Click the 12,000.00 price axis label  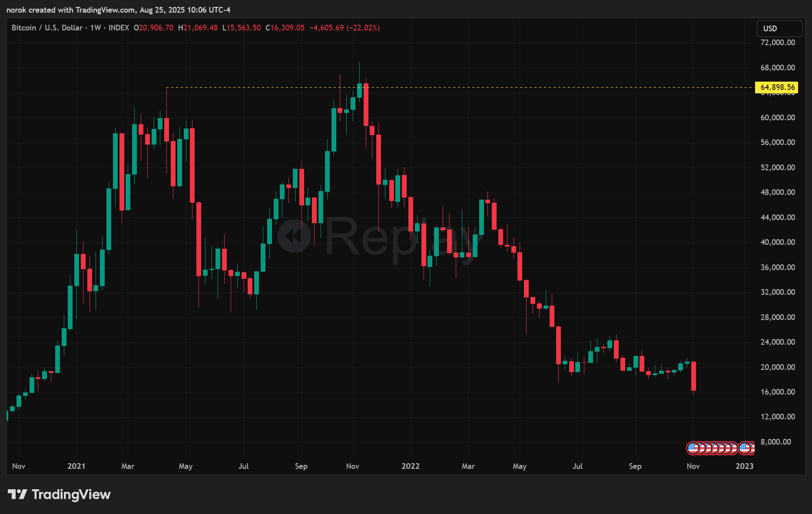(778, 417)
